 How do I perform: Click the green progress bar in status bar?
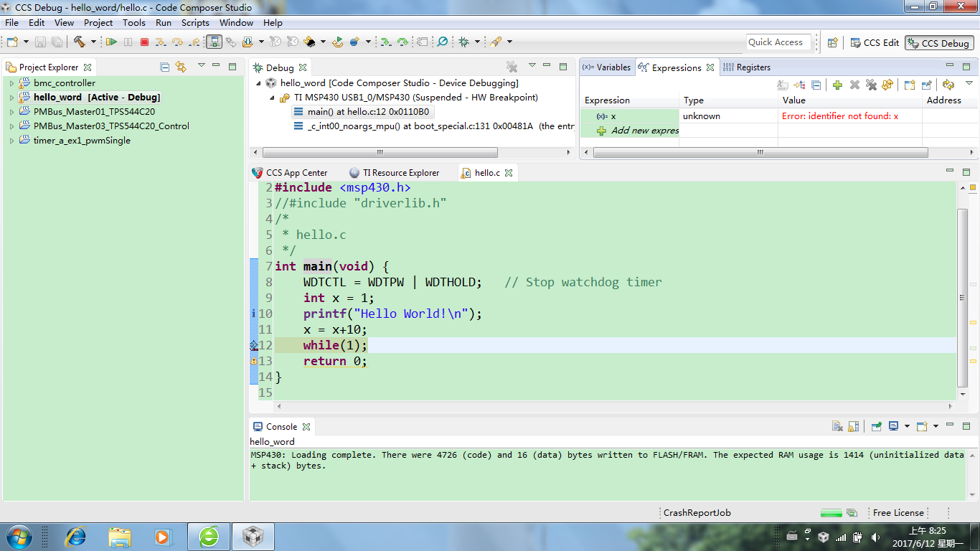coord(831,513)
